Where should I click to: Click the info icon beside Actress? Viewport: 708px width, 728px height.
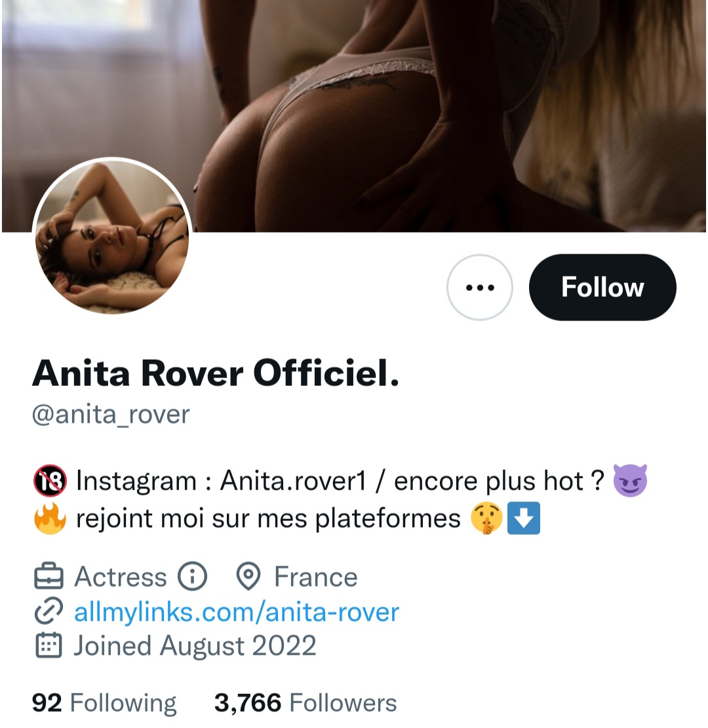pyautogui.click(x=192, y=577)
